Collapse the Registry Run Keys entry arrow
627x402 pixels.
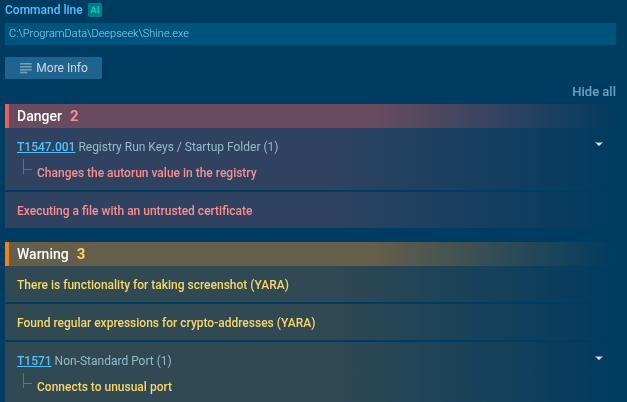(x=599, y=144)
